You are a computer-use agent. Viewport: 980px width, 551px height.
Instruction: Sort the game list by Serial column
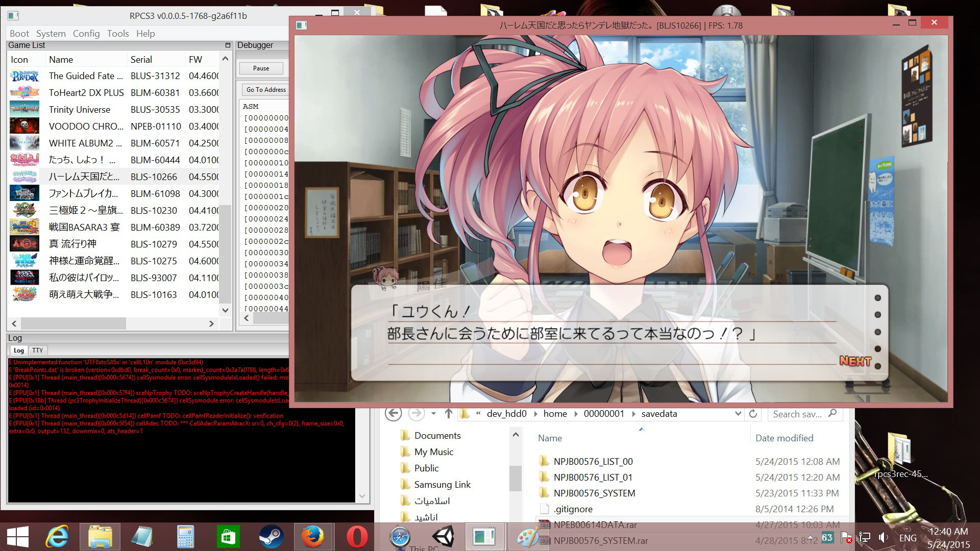(x=141, y=60)
